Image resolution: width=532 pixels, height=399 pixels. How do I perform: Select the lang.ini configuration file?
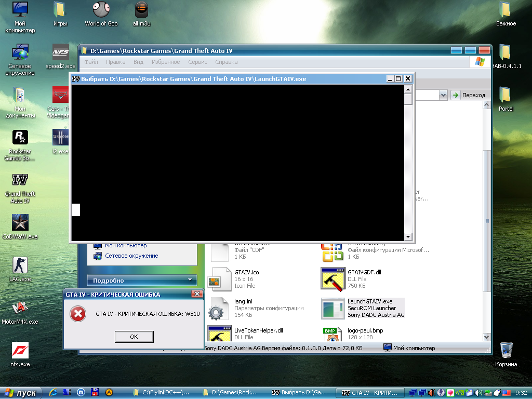[x=219, y=308]
